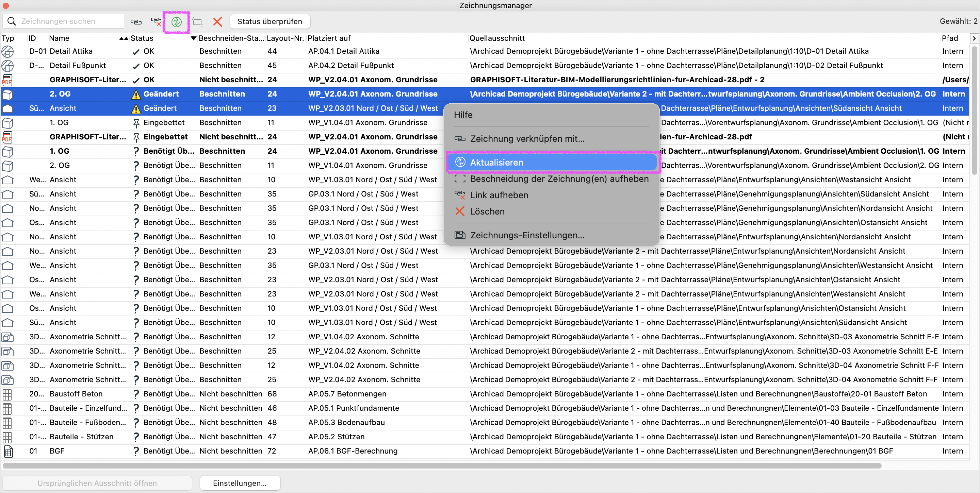Viewport: 980px width, 493px height.
Task: Click the 3D icon of 1. OG Eingebettet row
Action: coord(7,123)
